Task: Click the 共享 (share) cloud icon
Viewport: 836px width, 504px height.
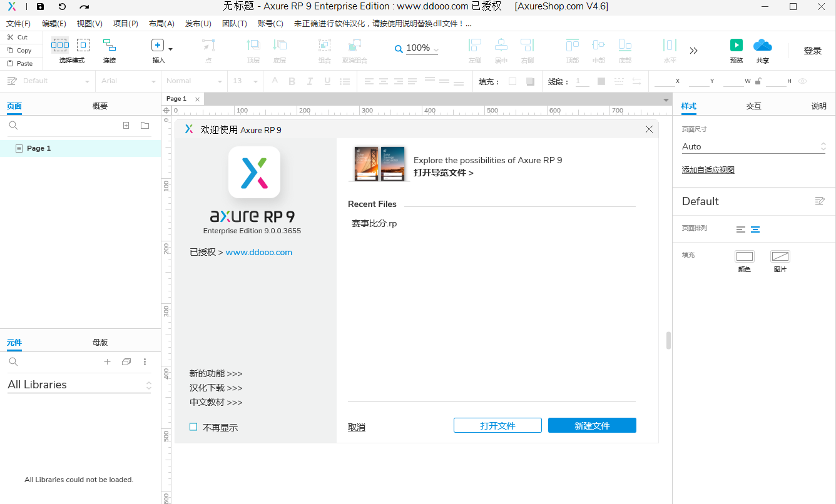Action: 762,46
